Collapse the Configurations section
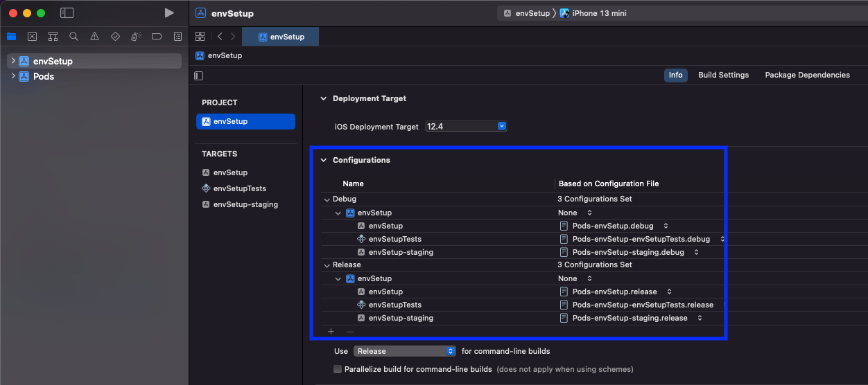 click(323, 160)
